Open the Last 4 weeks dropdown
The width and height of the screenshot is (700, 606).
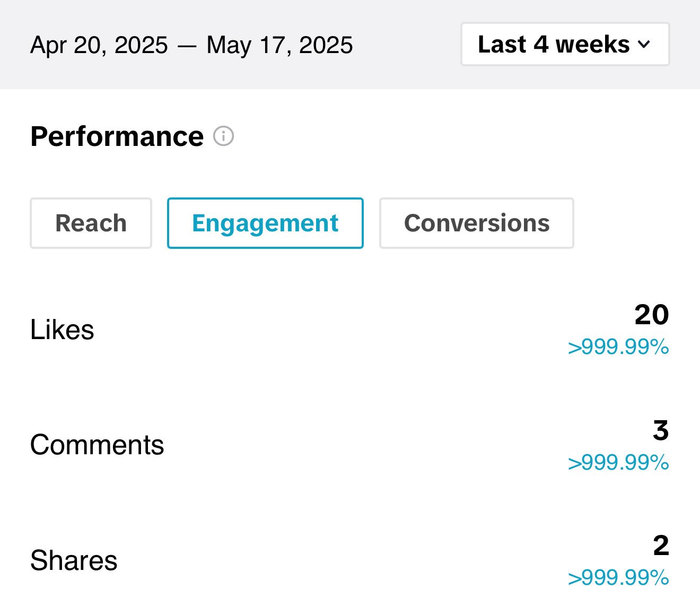(x=565, y=45)
